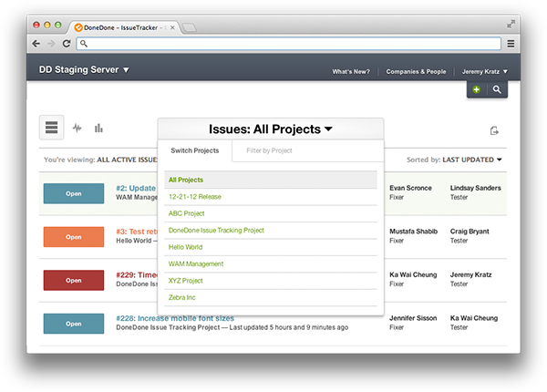Click the orange Open status of issue #3

(x=74, y=237)
